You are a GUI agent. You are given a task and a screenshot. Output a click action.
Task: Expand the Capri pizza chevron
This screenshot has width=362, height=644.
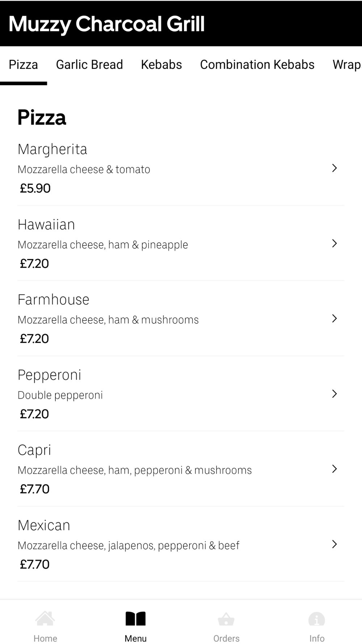pos(334,469)
